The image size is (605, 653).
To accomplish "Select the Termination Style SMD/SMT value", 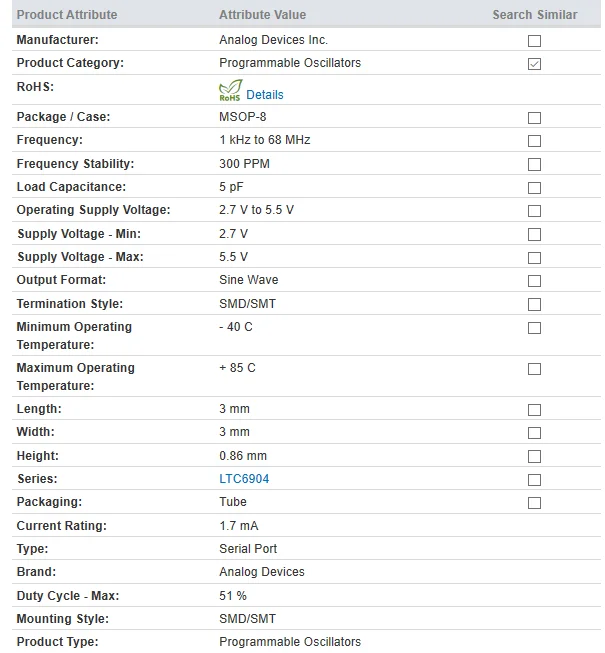I will coord(247,304).
